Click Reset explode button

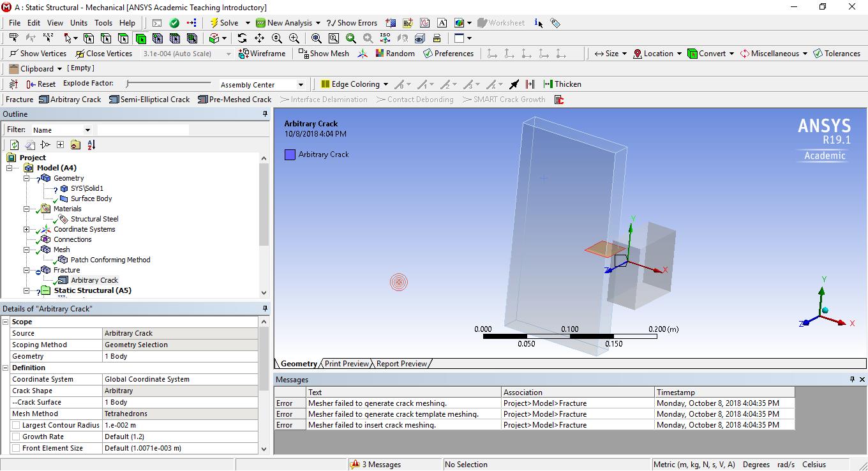pos(41,84)
